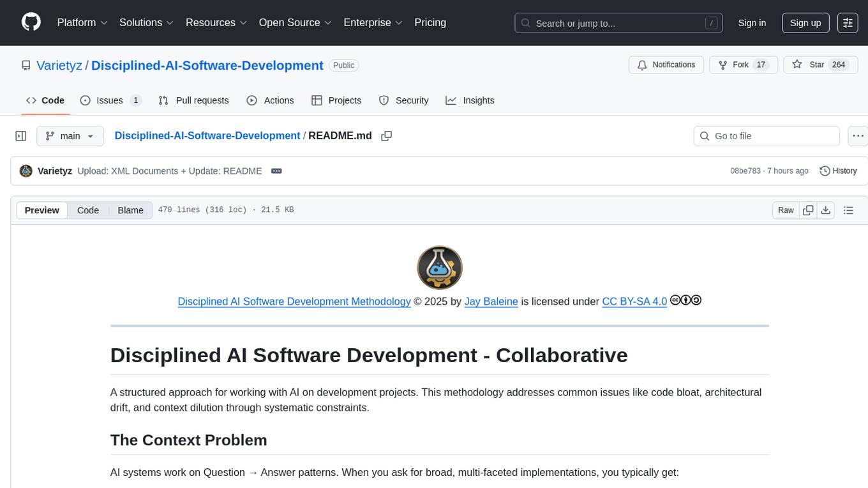Viewport: 868px width, 488px height.
Task: Switch to the Preview view
Action: (42, 210)
